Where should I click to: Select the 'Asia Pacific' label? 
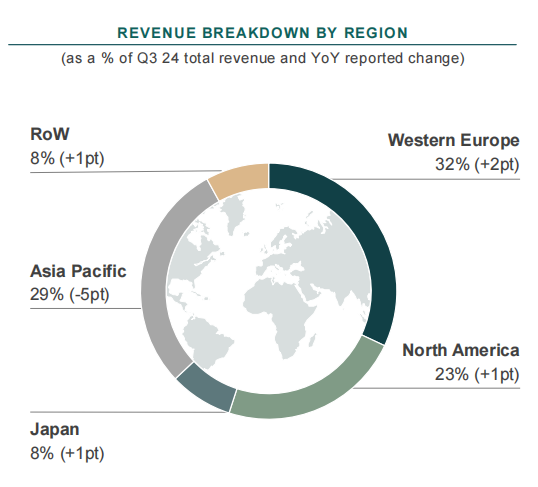tap(78, 271)
